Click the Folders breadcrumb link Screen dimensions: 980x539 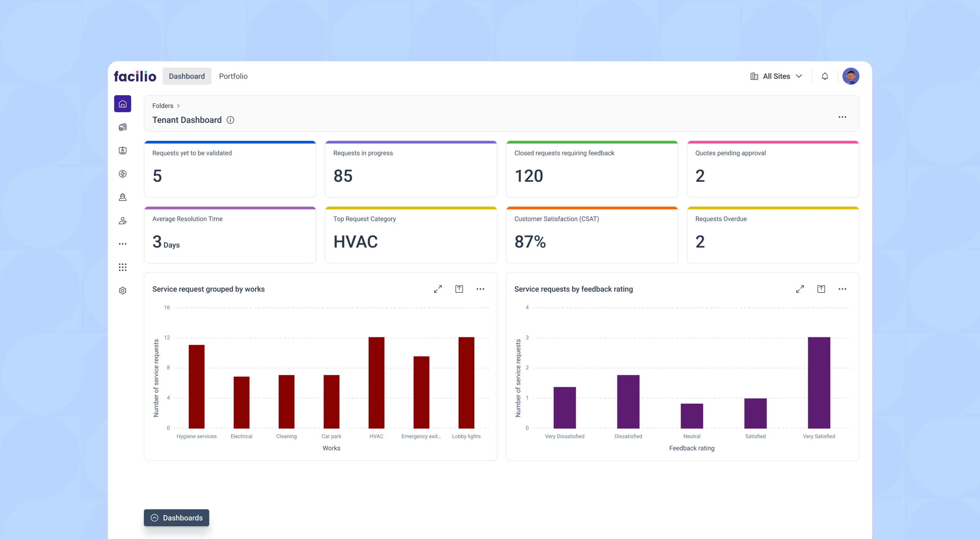[x=162, y=106]
